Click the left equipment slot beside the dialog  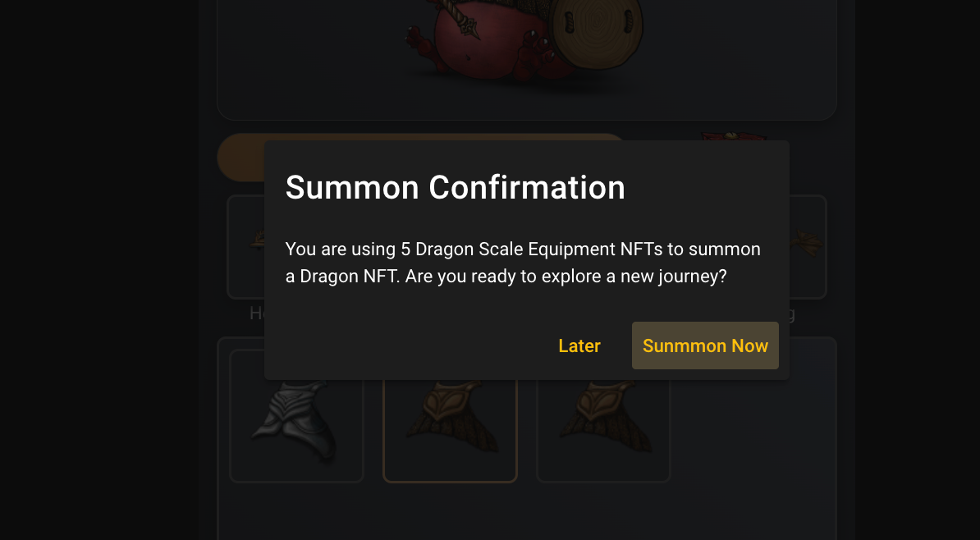[245, 246]
